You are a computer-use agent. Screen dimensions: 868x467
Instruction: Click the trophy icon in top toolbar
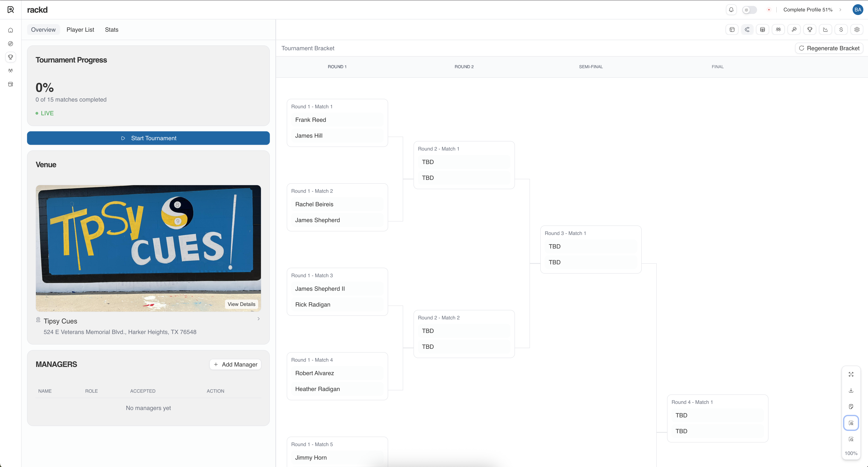[810, 30]
